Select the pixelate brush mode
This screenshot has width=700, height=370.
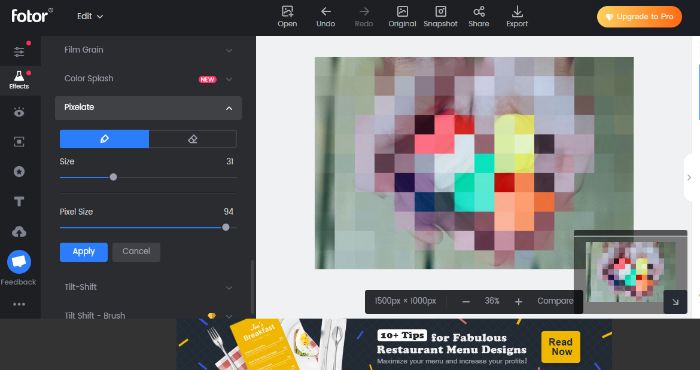click(104, 139)
